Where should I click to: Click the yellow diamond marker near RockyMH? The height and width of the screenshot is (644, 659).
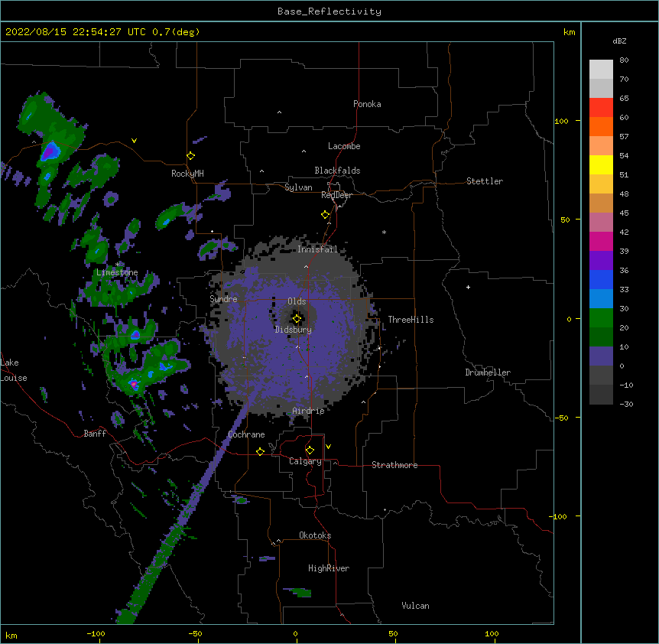point(190,156)
